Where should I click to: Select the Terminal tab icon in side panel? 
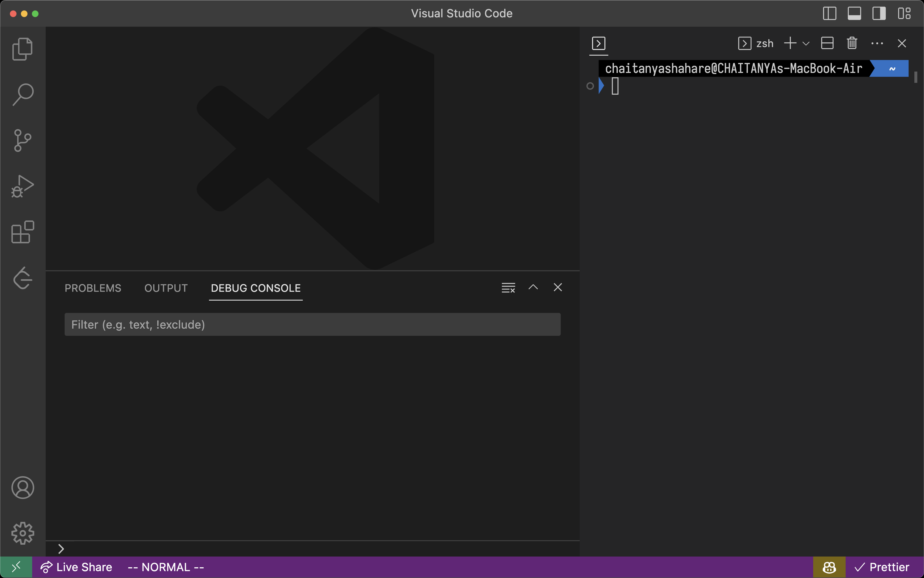point(598,43)
